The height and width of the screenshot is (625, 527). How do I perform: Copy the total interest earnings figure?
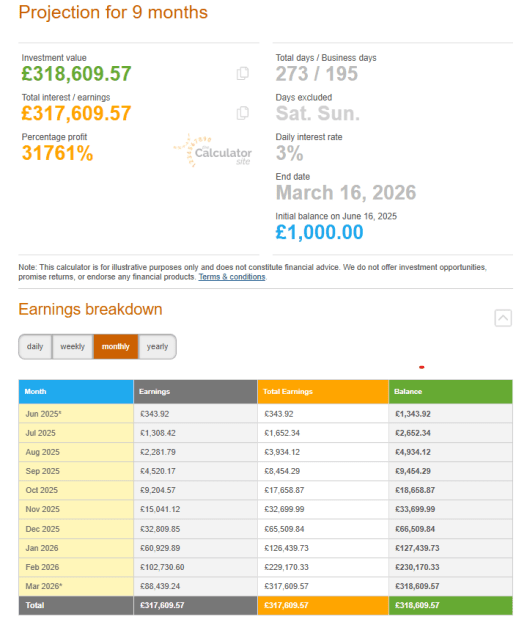pyautogui.click(x=242, y=113)
